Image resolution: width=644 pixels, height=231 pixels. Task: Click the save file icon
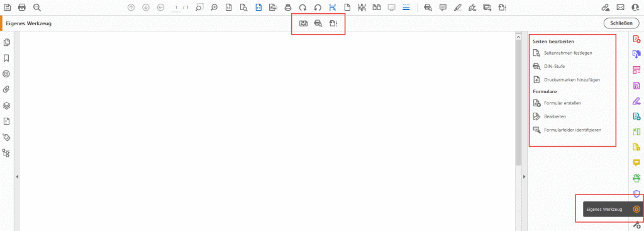8,8
